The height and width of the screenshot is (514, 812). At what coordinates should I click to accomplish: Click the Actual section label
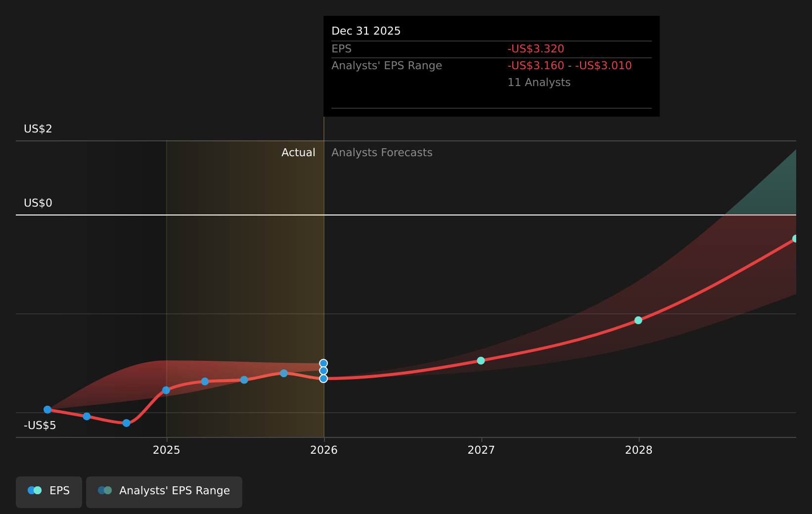(298, 153)
